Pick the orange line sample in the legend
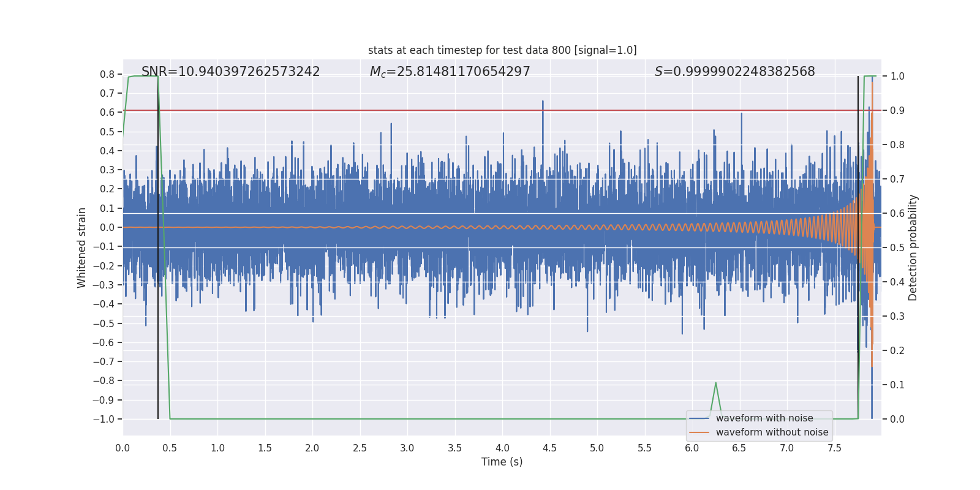This screenshot has height=490, width=980. coord(699,432)
